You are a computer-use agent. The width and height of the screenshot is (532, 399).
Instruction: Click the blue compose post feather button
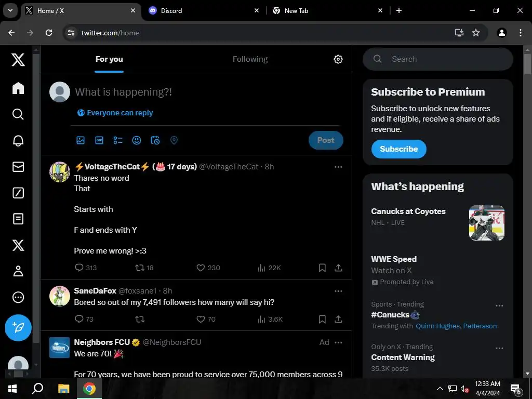(x=18, y=328)
